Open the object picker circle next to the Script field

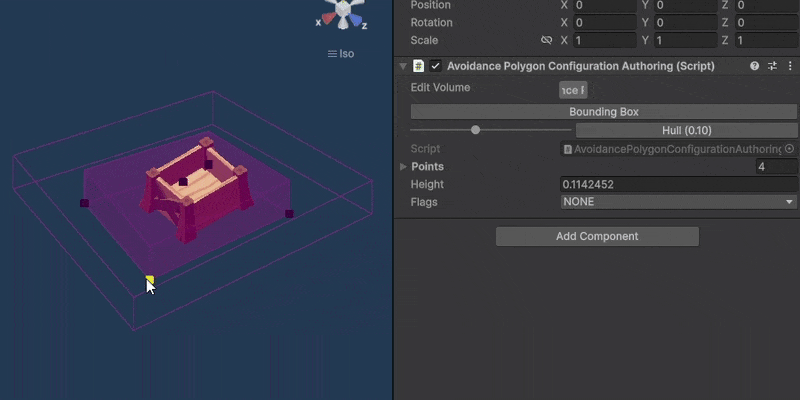(x=789, y=148)
